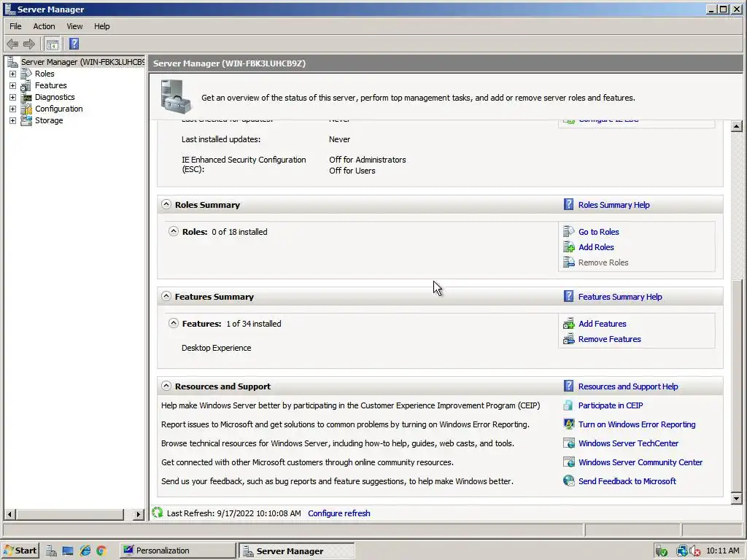Click Participate in CEIP link
The image size is (747, 560).
611,405
